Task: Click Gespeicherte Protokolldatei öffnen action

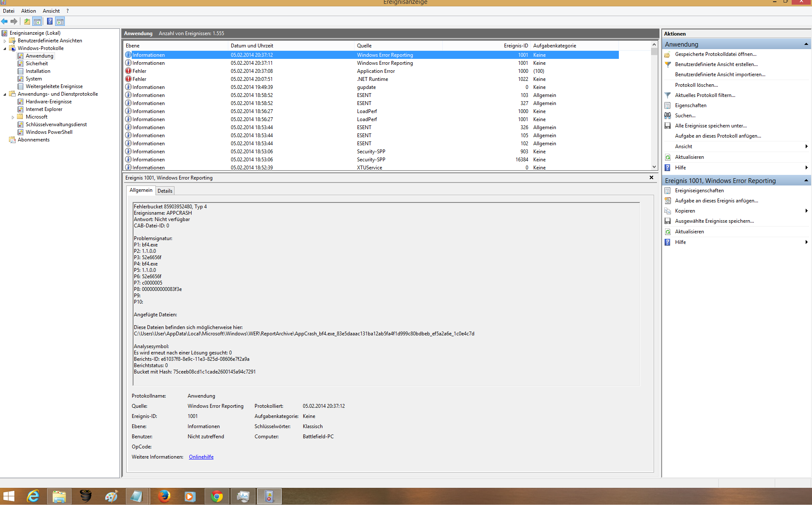Action: (715, 54)
